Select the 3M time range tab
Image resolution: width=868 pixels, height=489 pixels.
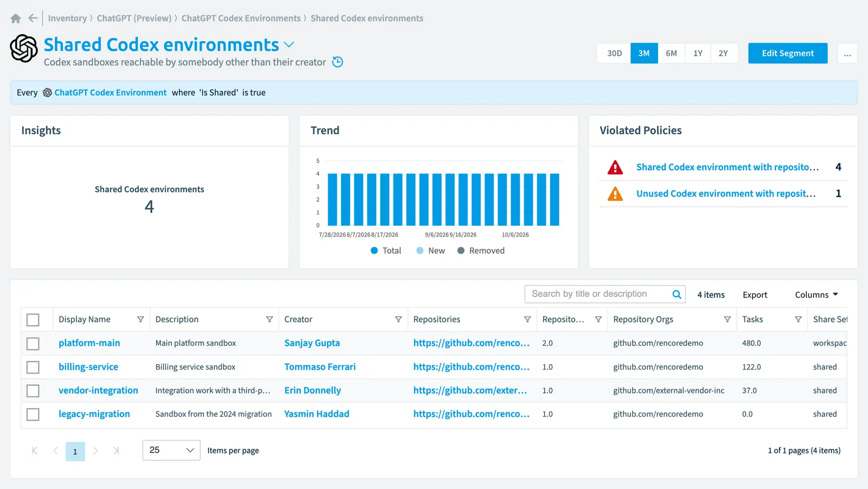[644, 53]
